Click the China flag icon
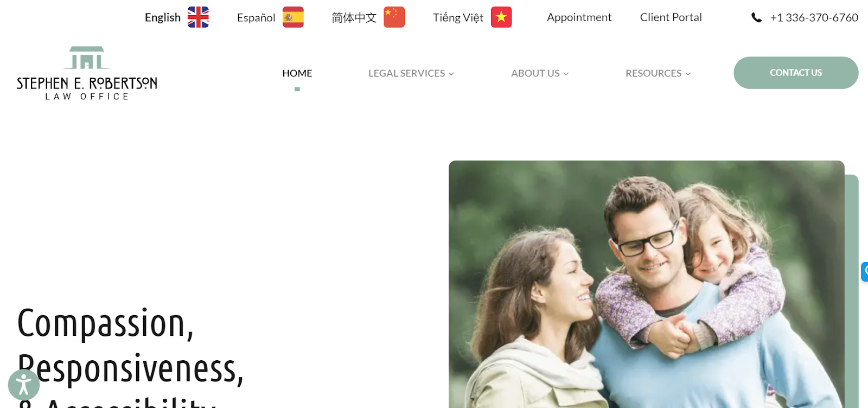Image resolution: width=868 pixels, height=408 pixels. click(394, 17)
